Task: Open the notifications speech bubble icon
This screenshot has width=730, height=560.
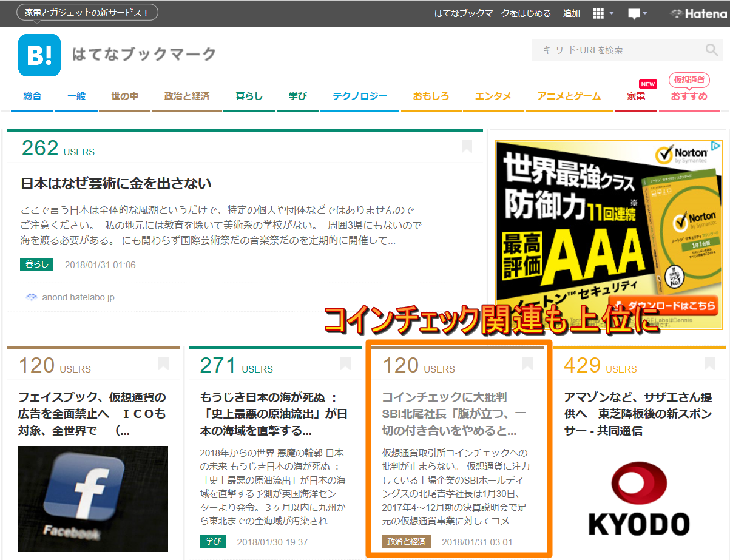Action: coord(634,14)
